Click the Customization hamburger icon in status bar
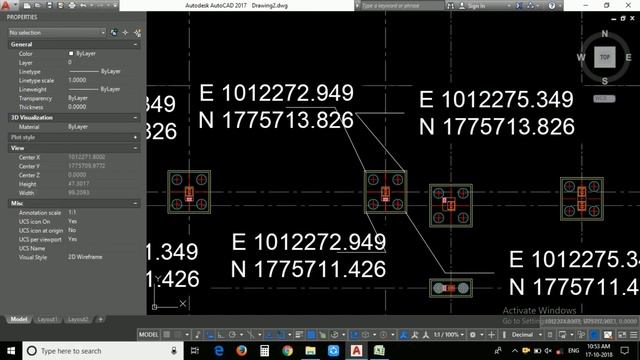Viewport: 640px width, 360px height. (x=633, y=335)
